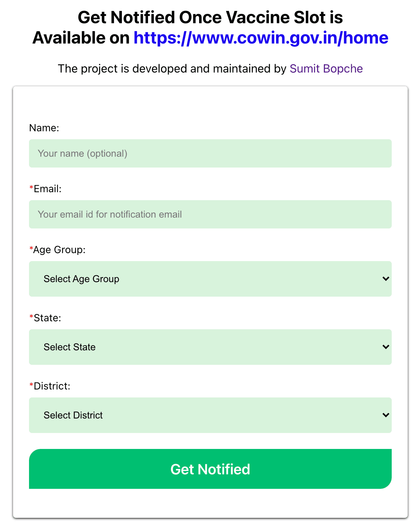The width and height of the screenshot is (420, 528).
Task: Click the Get Notified button
Action: click(x=210, y=469)
